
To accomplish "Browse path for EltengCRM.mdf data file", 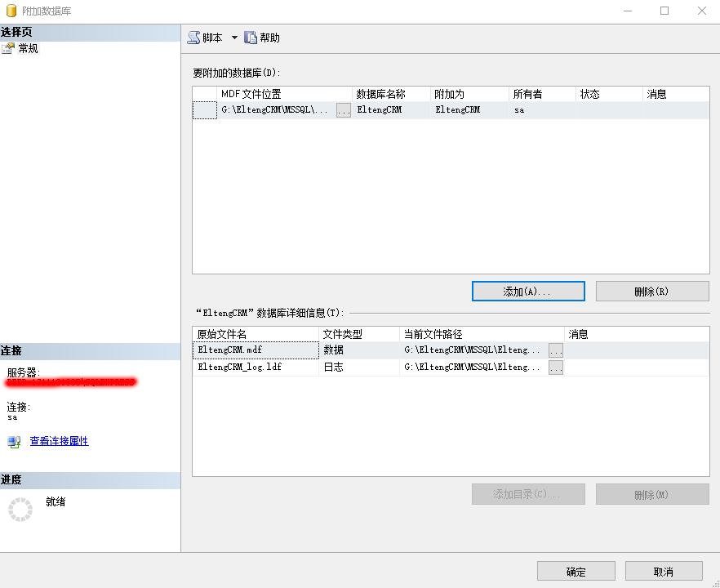I will [556, 350].
